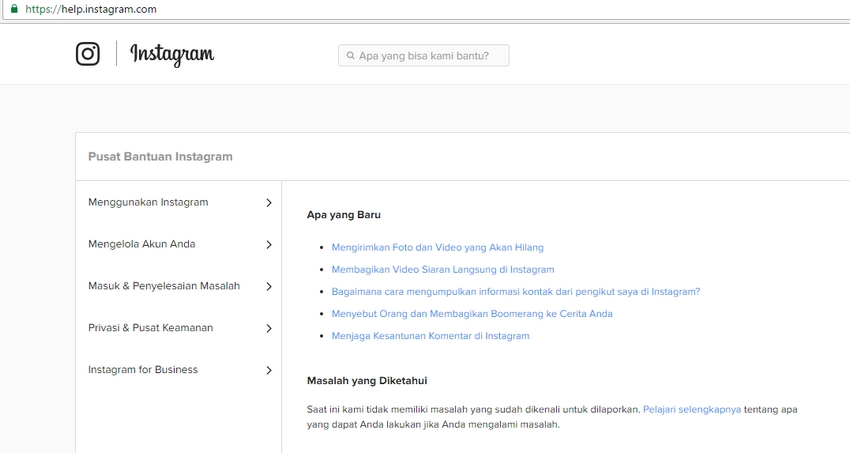Viewport: 850px width, 453px height.
Task: Select Instagram for Business menu item
Action: coord(143,370)
